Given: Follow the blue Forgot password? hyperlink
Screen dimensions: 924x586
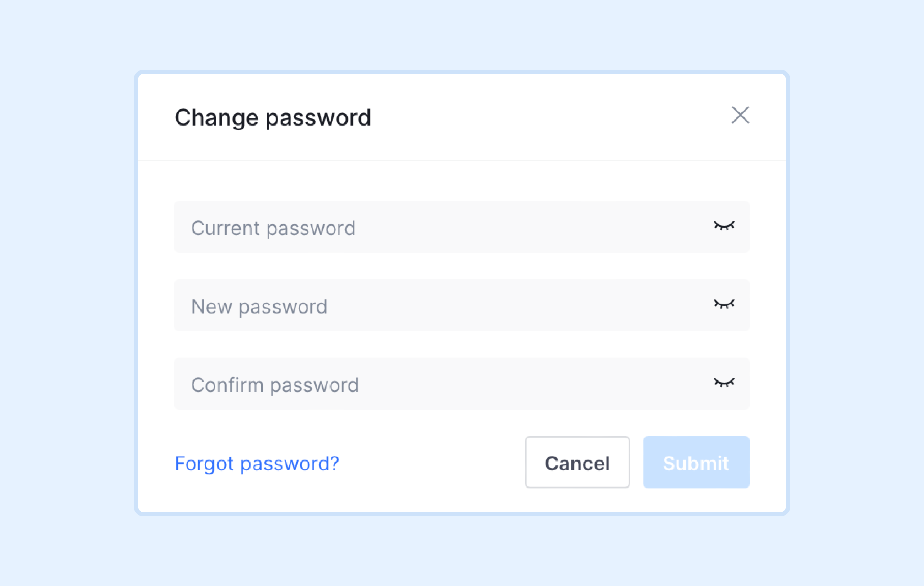Looking at the screenshot, I should tap(257, 463).
